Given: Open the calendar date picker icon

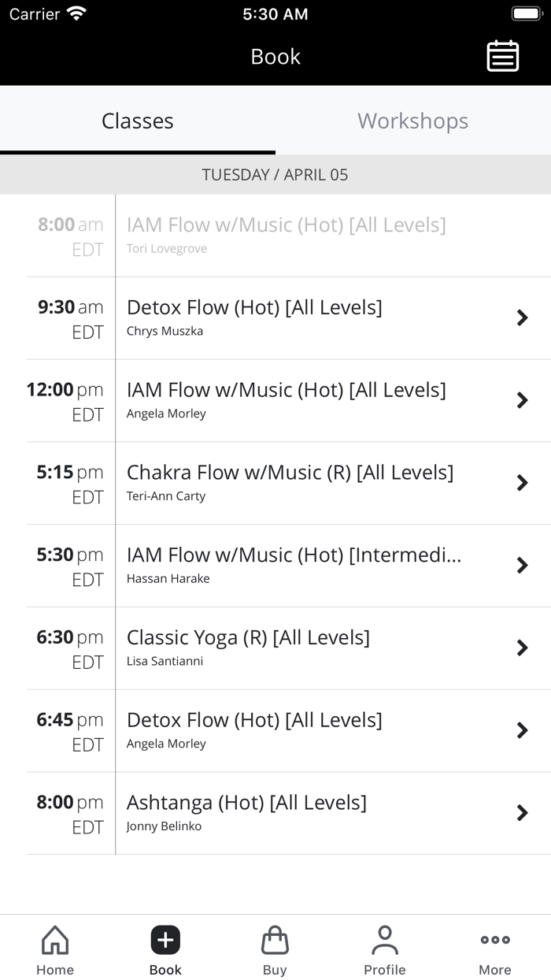Looking at the screenshot, I should (x=502, y=56).
